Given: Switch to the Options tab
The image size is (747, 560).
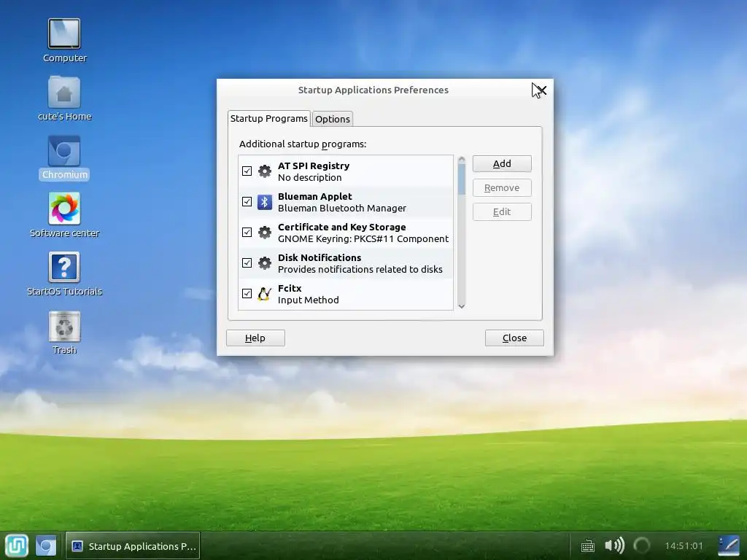Looking at the screenshot, I should pyautogui.click(x=333, y=119).
